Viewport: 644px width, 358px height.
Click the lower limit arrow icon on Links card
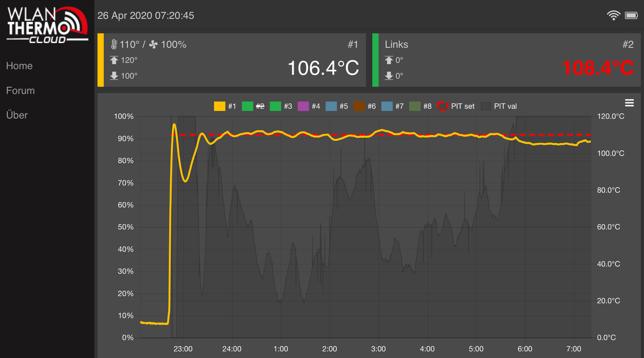(x=389, y=76)
